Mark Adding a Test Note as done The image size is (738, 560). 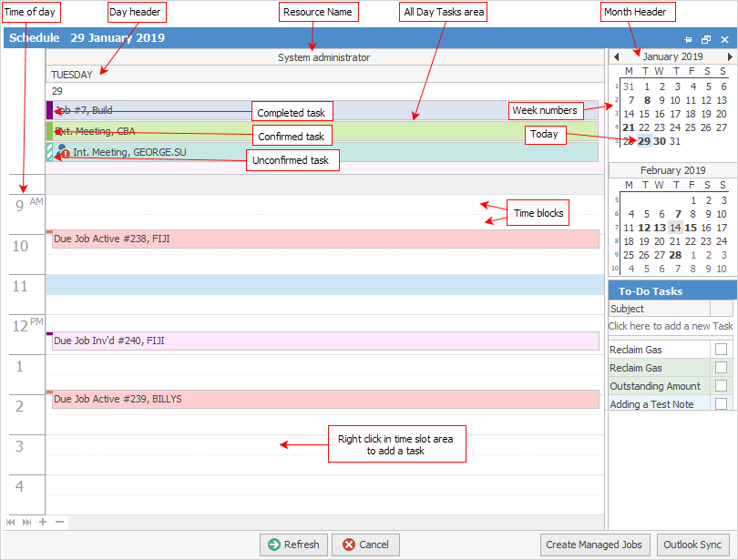(x=721, y=404)
